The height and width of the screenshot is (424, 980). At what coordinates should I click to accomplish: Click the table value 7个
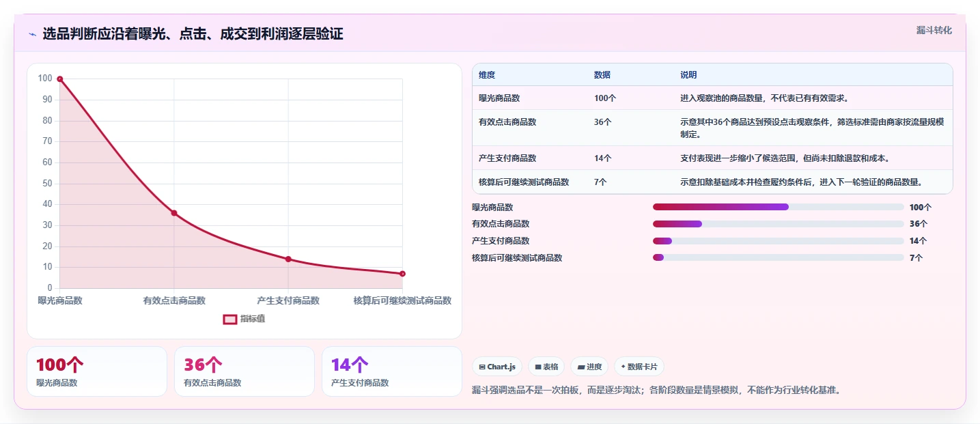click(x=601, y=182)
